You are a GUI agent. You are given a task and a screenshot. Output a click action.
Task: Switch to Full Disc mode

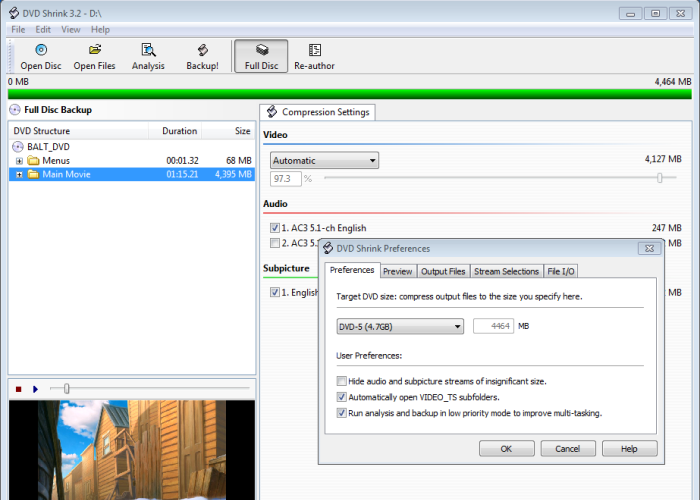coord(261,51)
